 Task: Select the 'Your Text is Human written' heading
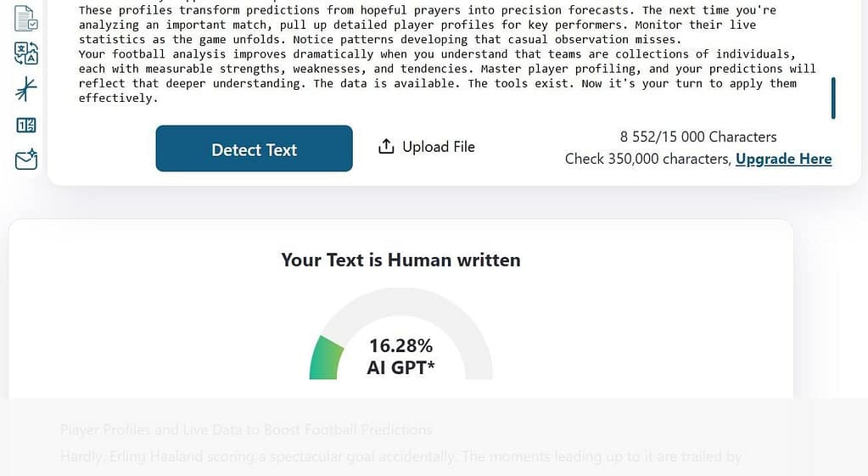coord(400,260)
